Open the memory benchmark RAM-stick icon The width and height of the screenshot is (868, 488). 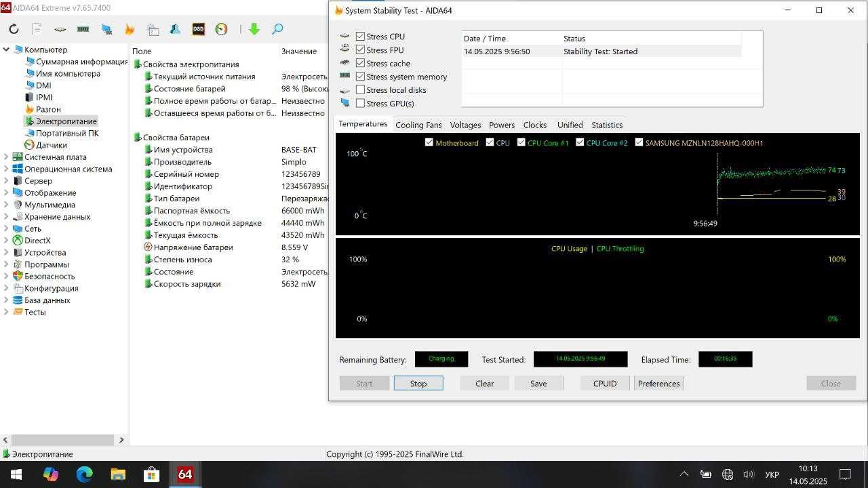pos(83,29)
